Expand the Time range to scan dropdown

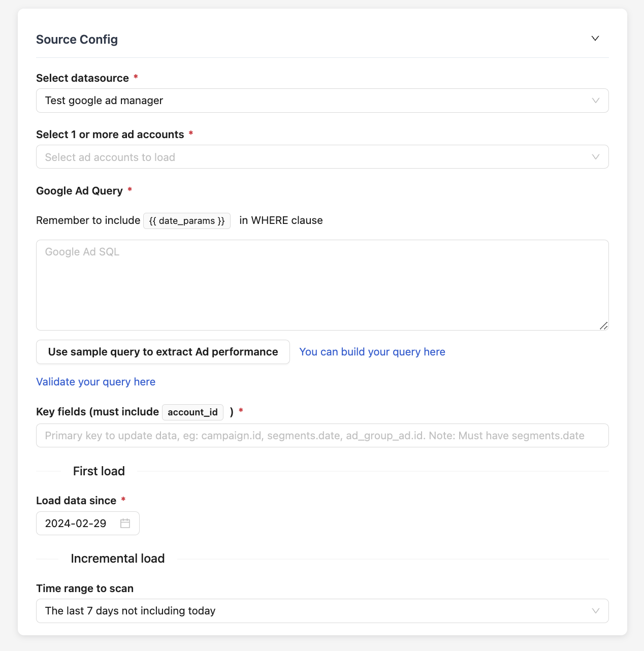315,611
